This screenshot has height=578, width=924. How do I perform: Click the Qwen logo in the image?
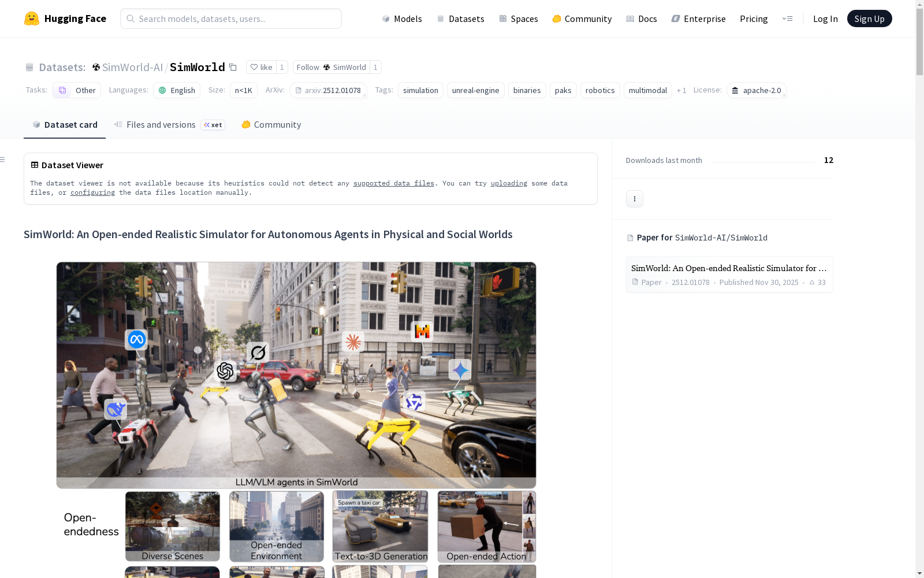[414, 401]
